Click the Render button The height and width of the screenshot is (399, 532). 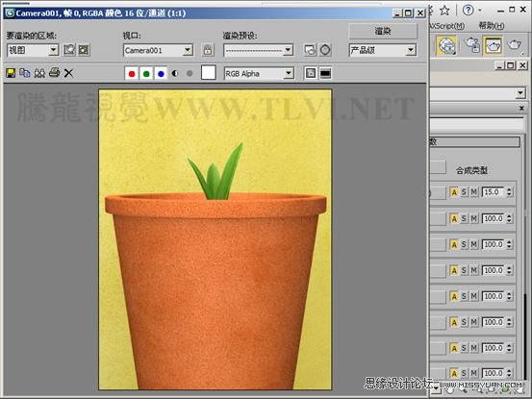point(383,31)
